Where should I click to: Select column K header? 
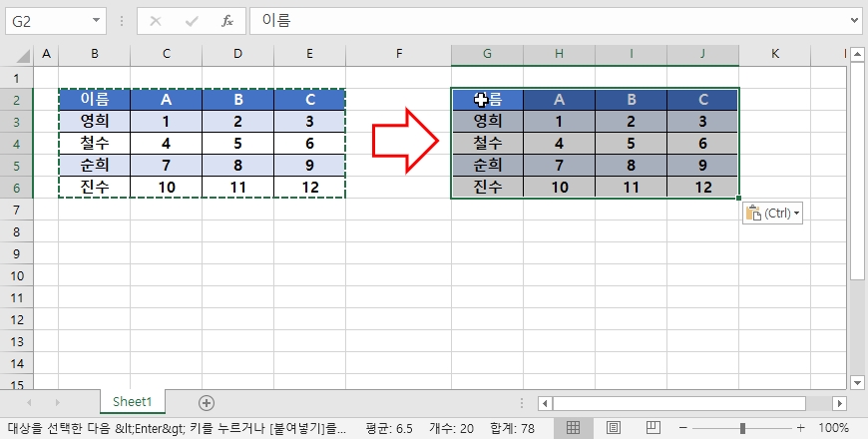coord(774,54)
